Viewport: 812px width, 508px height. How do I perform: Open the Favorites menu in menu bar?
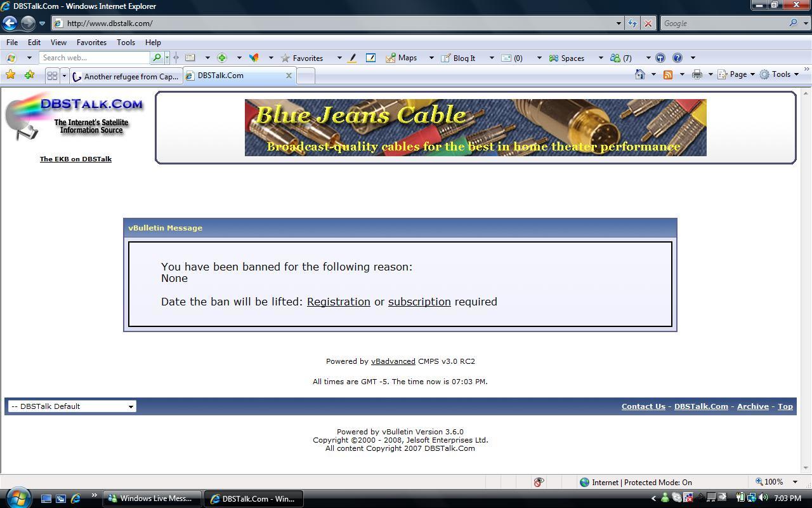click(x=91, y=42)
